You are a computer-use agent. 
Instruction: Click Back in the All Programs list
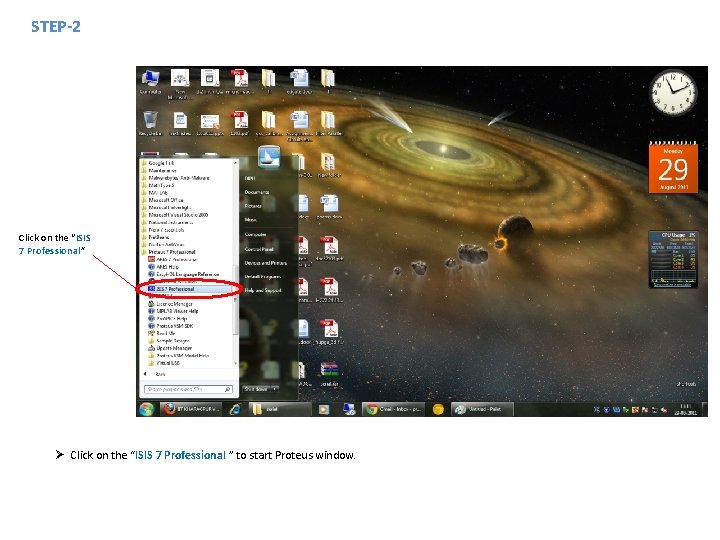pos(155,374)
